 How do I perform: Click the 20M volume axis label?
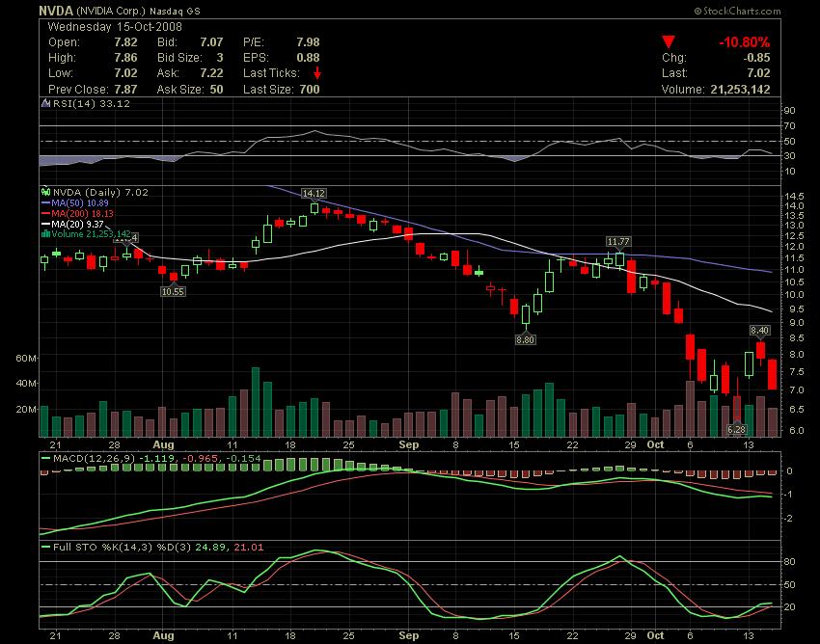[27, 409]
